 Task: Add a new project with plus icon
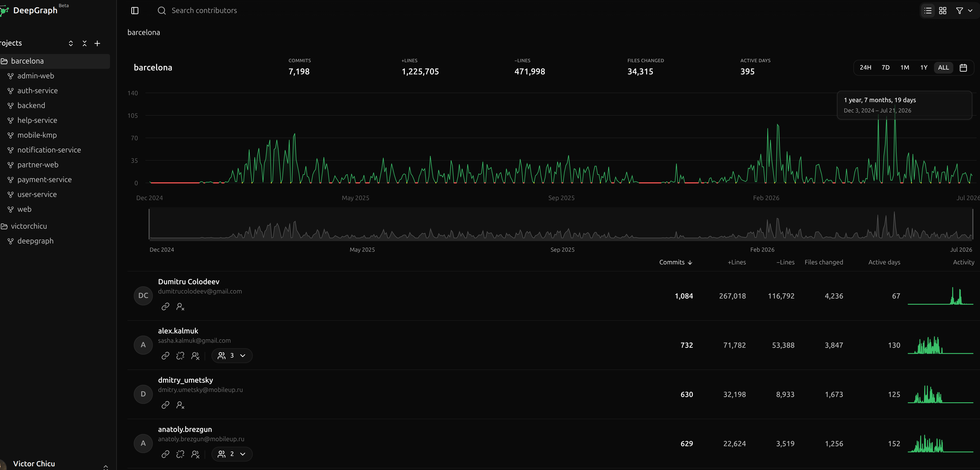pos(97,43)
